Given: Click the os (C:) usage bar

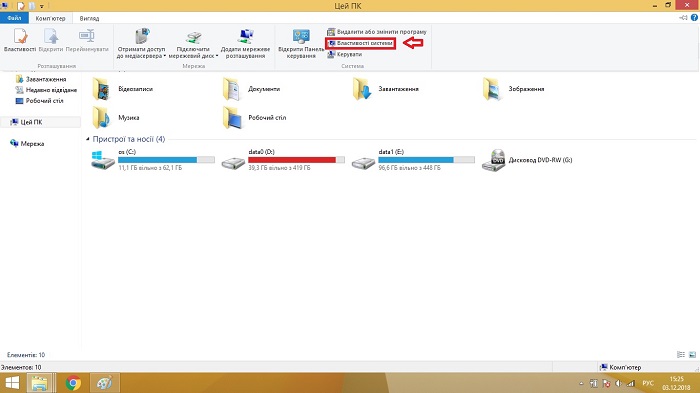Looking at the screenshot, I should click(x=166, y=160).
